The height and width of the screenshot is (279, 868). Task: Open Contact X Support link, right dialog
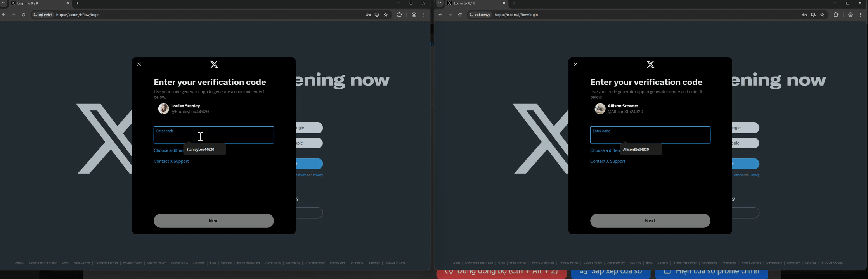tap(608, 161)
